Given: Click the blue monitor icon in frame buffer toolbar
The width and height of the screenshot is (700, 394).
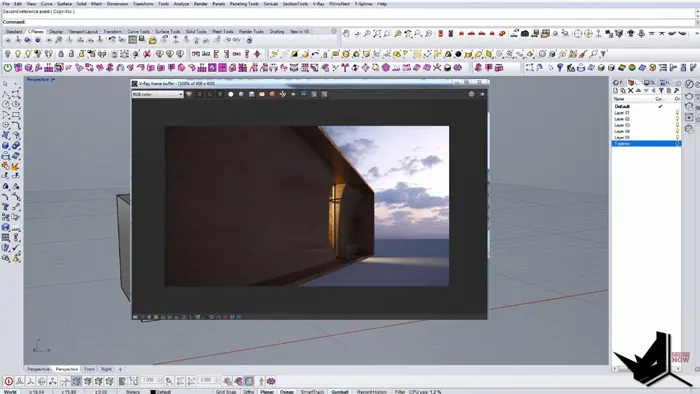Looking at the screenshot, I should (304, 94).
